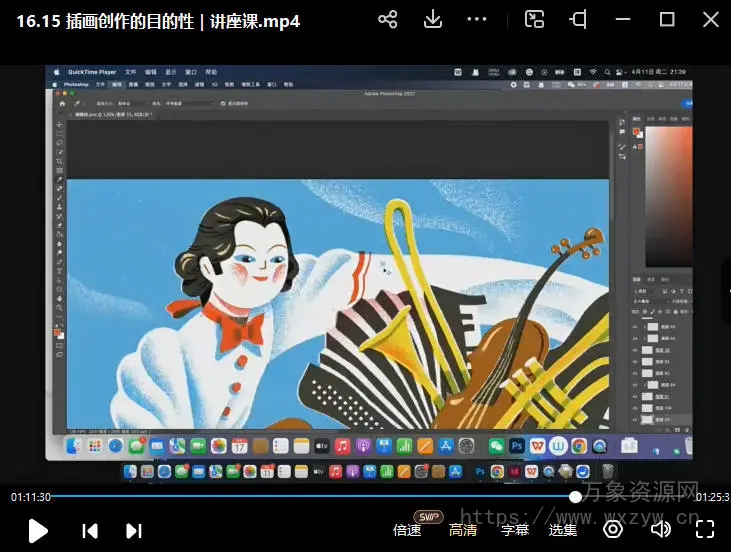731x552 pixels.
Task: Toggle fullscreen mode
Action: click(x=705, y=530)
